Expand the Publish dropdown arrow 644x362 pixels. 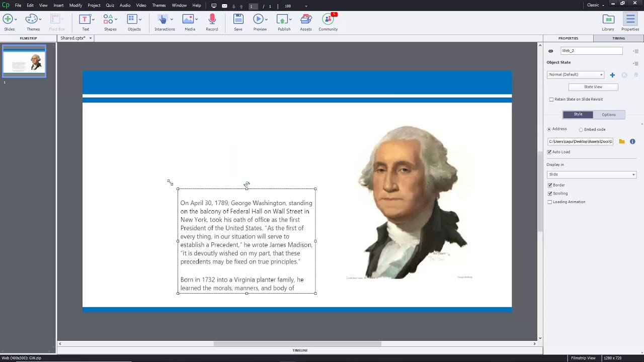coord(290,20)
